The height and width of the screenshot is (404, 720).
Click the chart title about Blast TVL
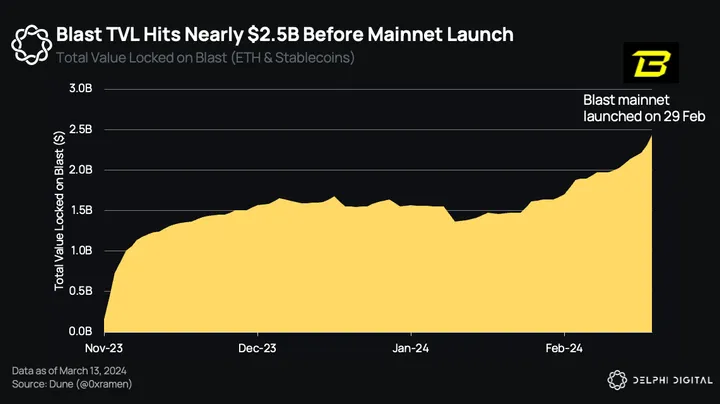pyautogui.click(x=285, y=34)
